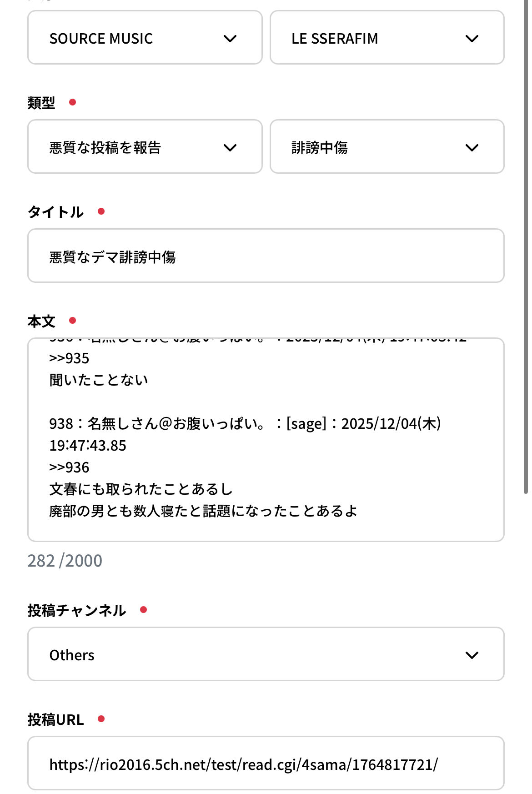Focus the タイトル field with 悪質なデマ誹謗中傷
This screenshot has height=794, width=532.
point(266,256)
